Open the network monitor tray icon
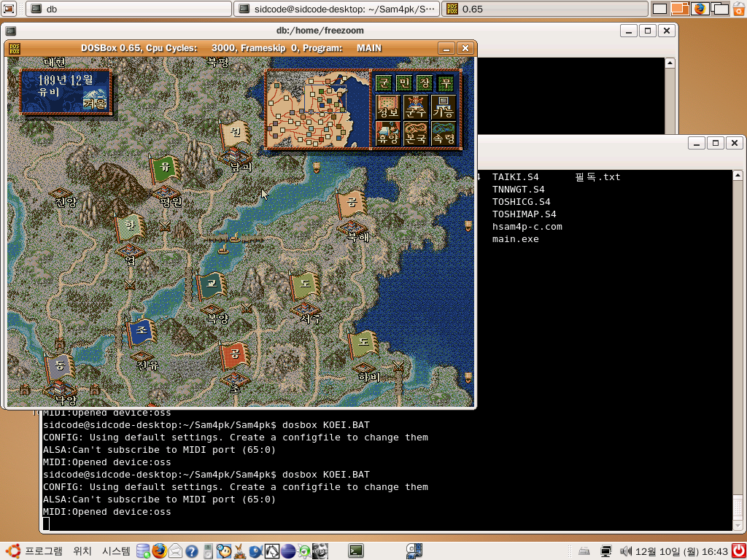The image size is (747, 560). pos(606,551)
